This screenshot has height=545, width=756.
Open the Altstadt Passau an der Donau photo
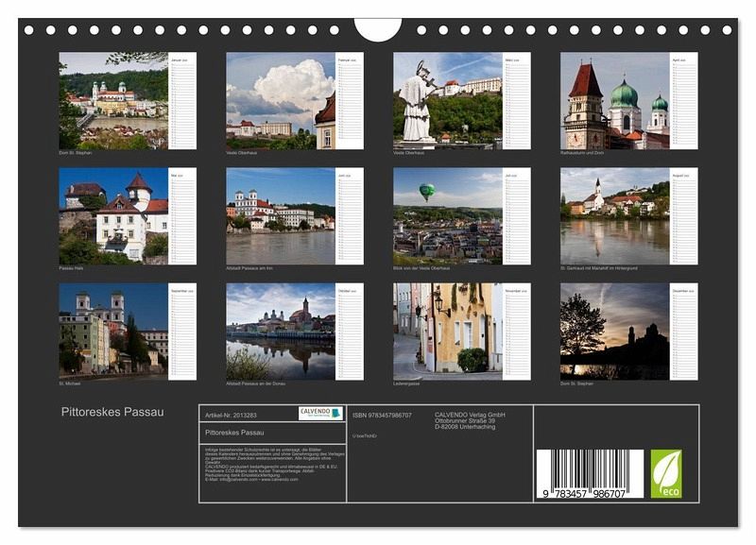point(281,332)
